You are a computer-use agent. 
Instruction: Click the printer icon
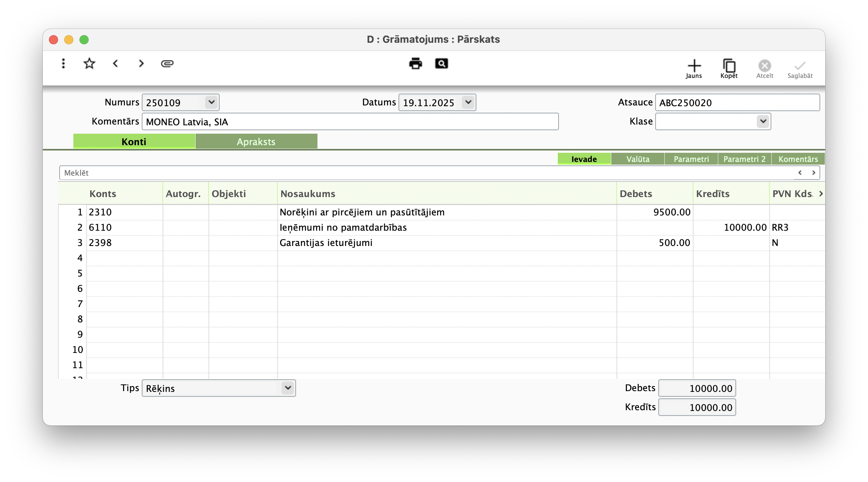(415, 63)
